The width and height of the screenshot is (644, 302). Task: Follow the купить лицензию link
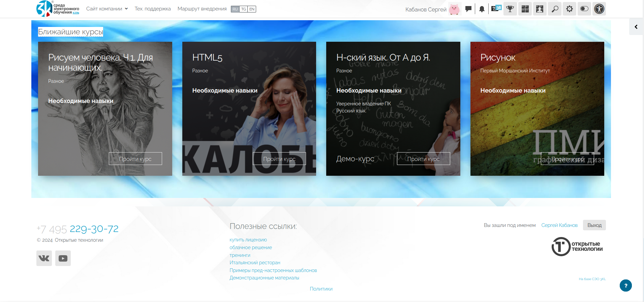coord(248,240)
